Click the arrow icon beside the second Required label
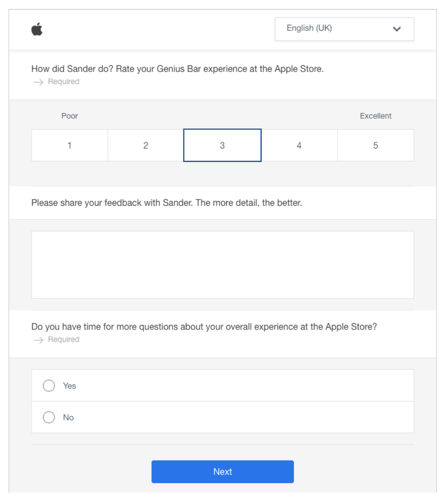 (x=38, y=340)
